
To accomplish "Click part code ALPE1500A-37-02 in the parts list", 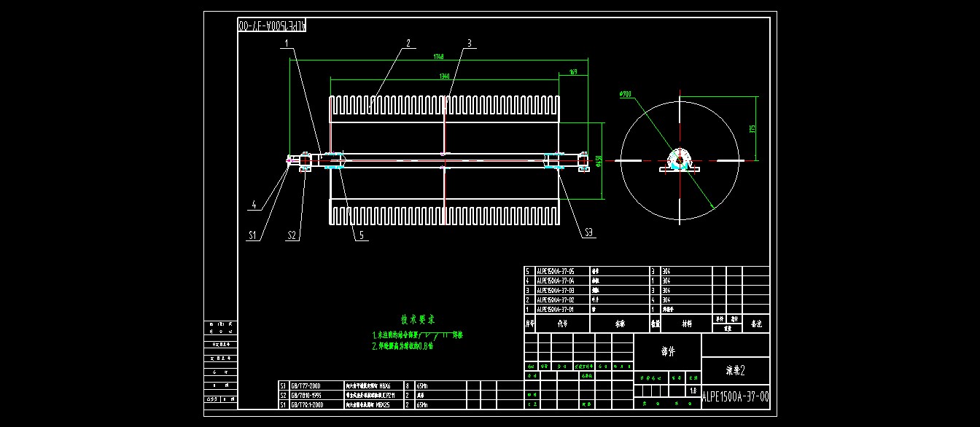I will [x=556, y=299].
